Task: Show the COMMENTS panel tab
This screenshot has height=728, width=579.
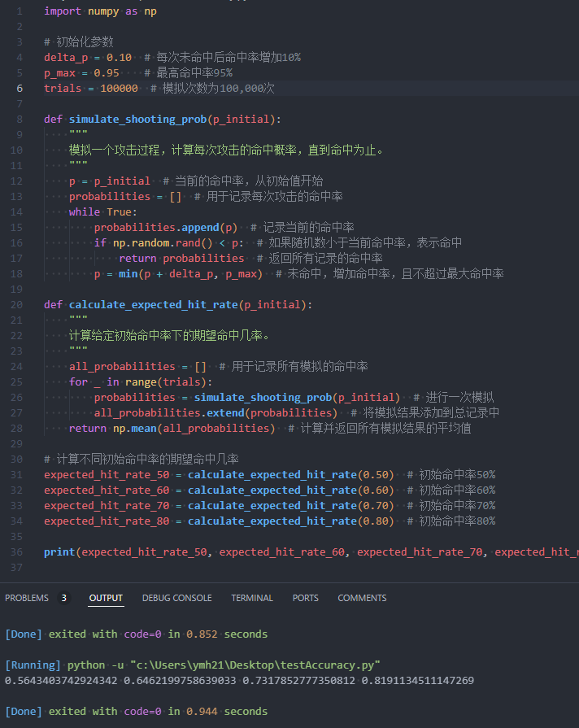Action: tap(362, 598)
